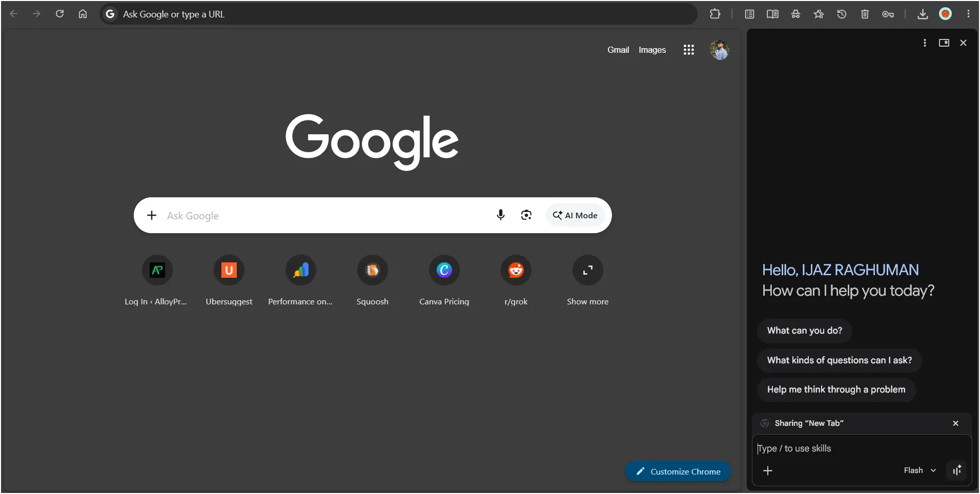
Task: Open Google apps grid
Action: pos(688,50)
